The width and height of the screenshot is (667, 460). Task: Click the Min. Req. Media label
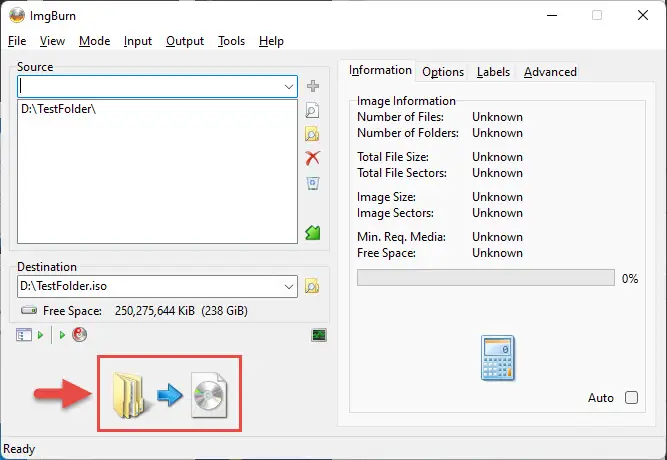402,237
